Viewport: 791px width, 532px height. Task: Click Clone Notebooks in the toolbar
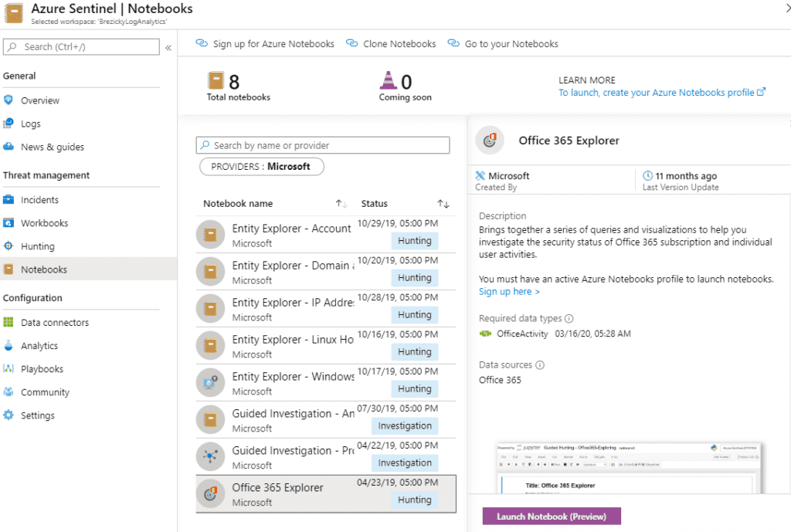click(x=391, y=44)
